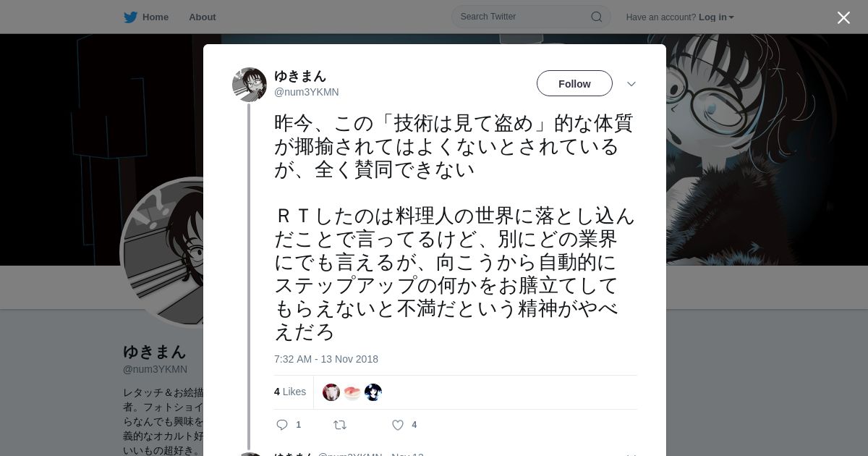868x456 pixels.
Task: Click the Twitter bird logo
Action: click(130, 17)
